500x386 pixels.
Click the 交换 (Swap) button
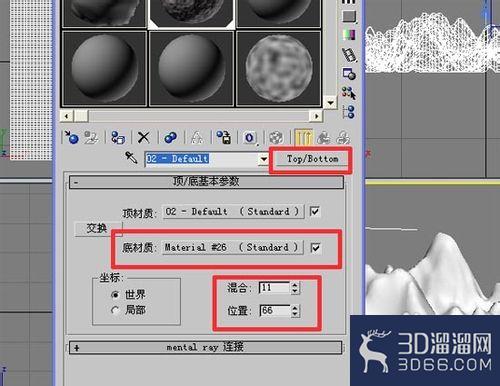[x=97, y=228]
